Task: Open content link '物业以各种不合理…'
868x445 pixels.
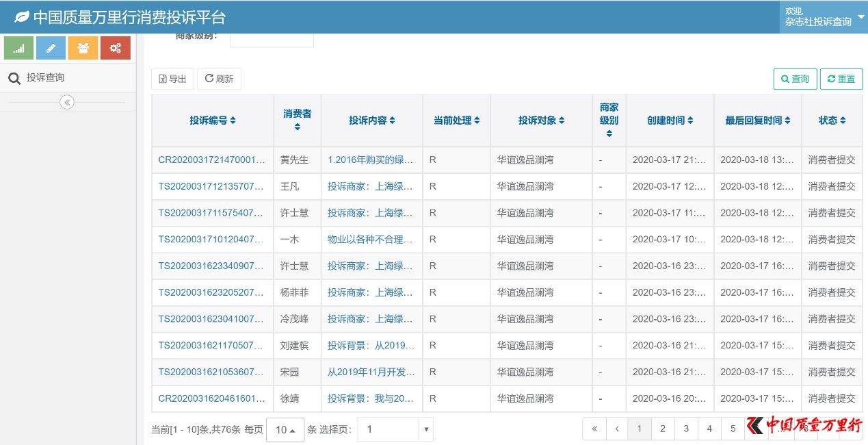Action: point(371,240)
